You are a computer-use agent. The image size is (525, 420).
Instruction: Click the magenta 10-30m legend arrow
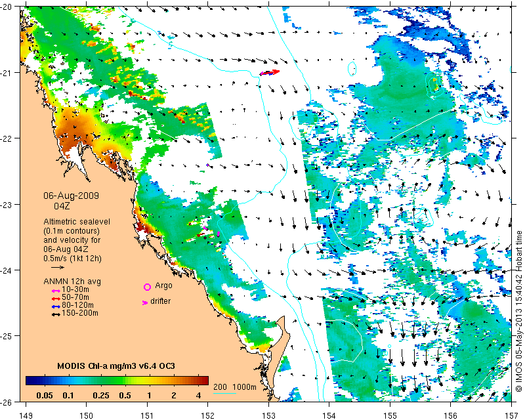(x=56, y=291)
